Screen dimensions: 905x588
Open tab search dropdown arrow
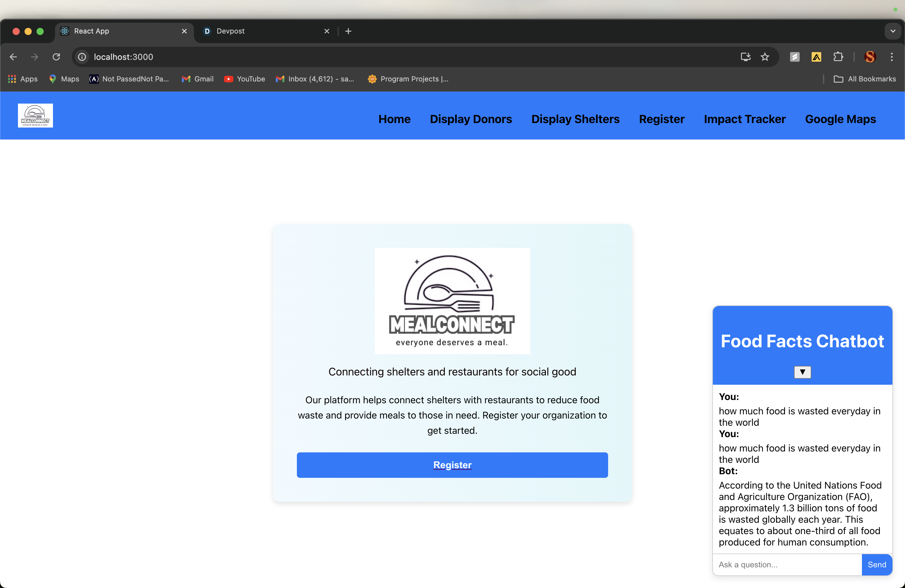coord(893,31)
